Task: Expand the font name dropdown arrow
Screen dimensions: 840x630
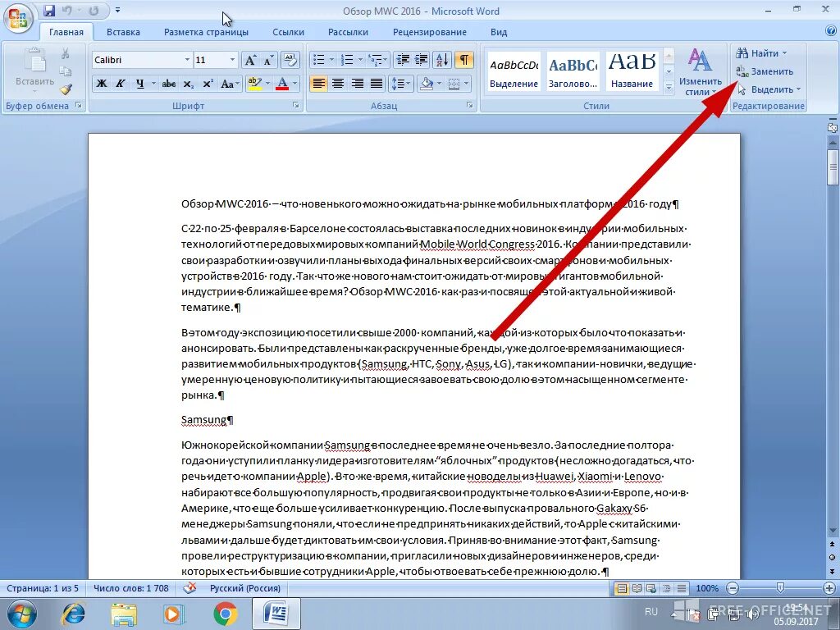Action: pyautogui.click(x=187, y=59)
